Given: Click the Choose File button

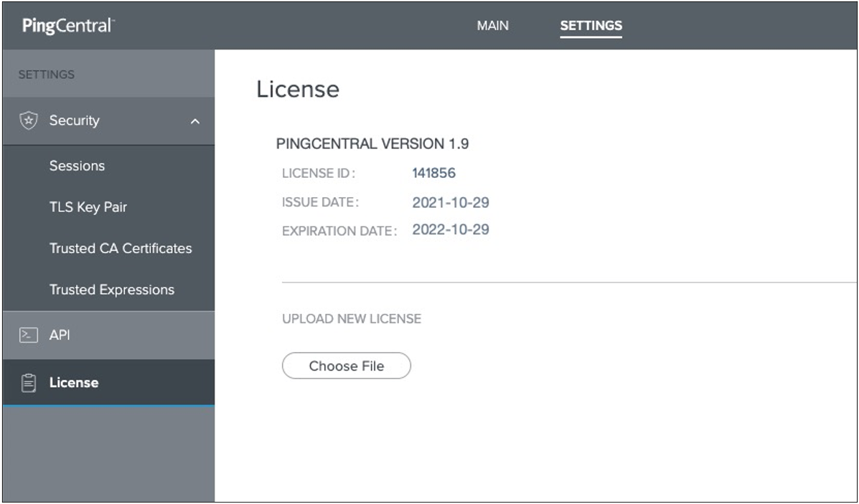Looking at the screenshot, I should [x=347, y=366].
